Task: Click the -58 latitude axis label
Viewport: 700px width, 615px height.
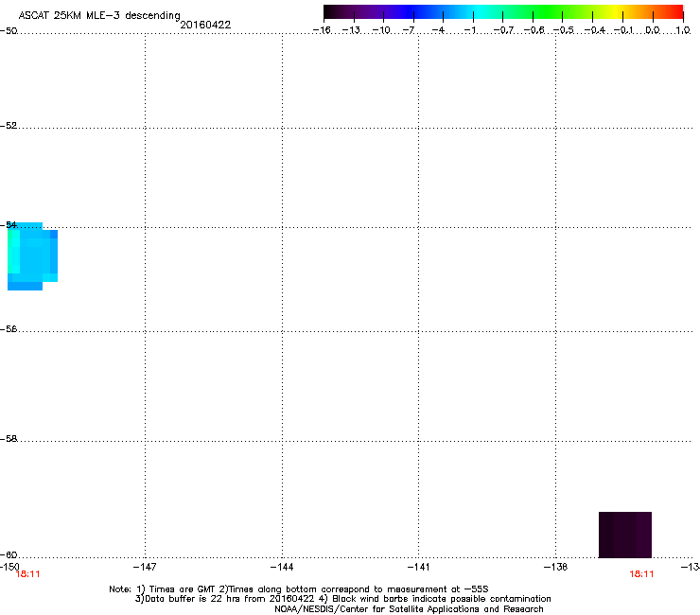Action: pos(9,439)
